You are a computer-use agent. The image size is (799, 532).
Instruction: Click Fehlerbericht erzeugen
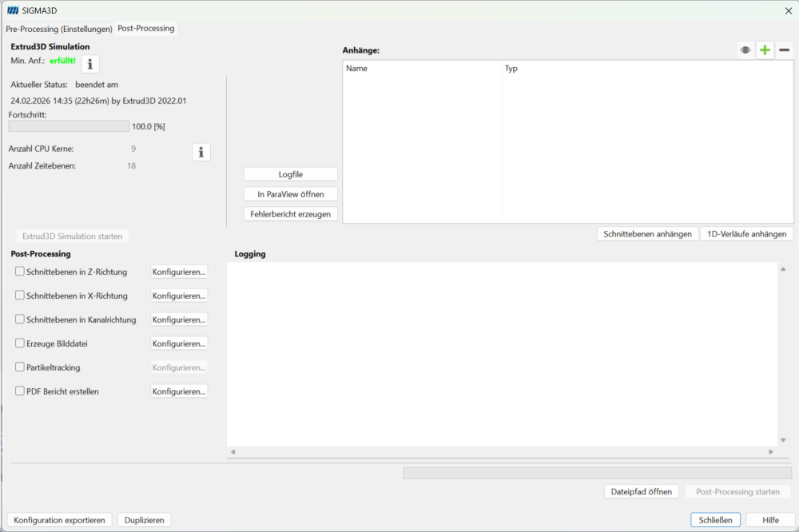(x=291, y=214)
